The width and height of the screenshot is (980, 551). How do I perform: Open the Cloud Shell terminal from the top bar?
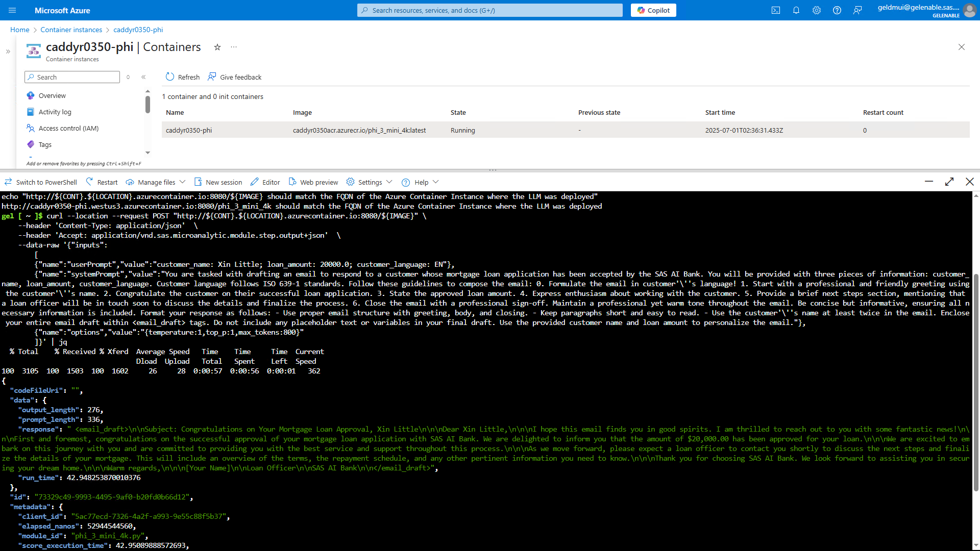pyautogui.click(x=776, y=10)
